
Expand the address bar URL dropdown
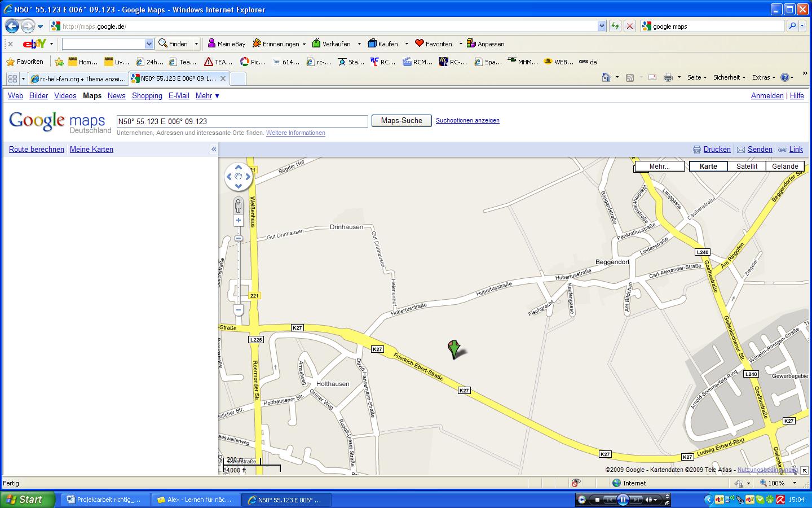tap(602, 26)
